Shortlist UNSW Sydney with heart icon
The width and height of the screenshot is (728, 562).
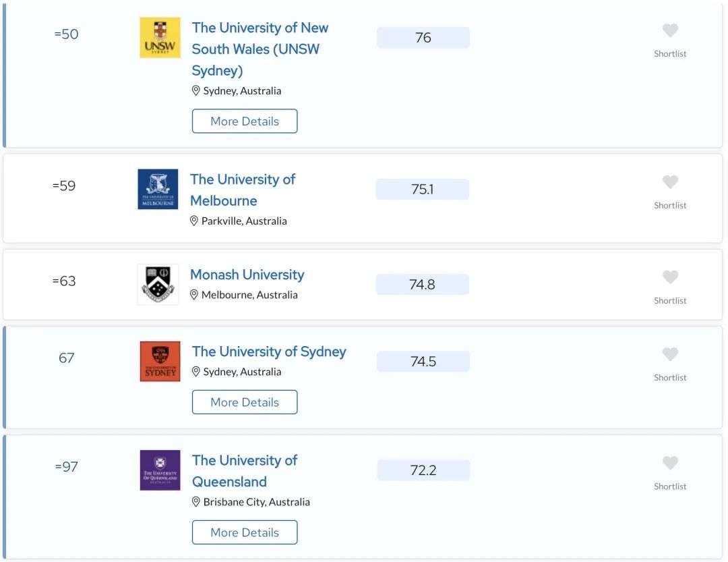670,30
